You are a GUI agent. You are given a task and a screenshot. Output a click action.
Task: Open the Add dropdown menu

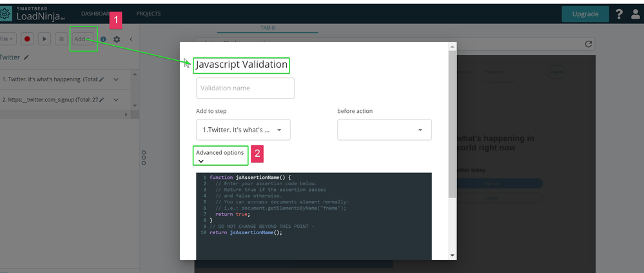pos(81,39)
